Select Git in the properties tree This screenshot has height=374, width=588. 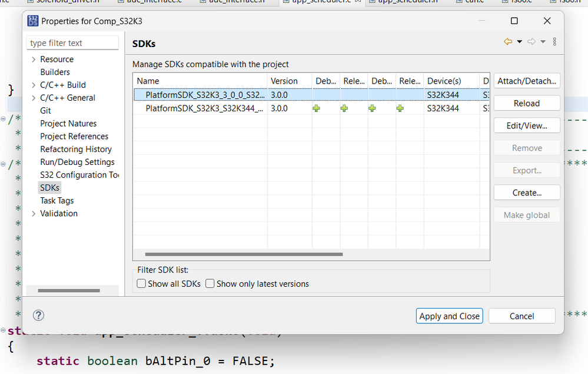(45, 111)
